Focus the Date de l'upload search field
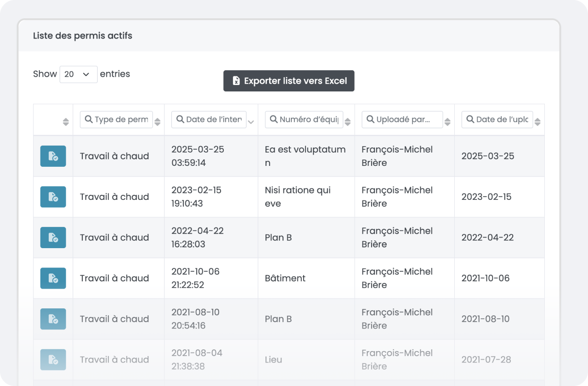Viewport: 588px width, 386px height. (x=498, y=119)
